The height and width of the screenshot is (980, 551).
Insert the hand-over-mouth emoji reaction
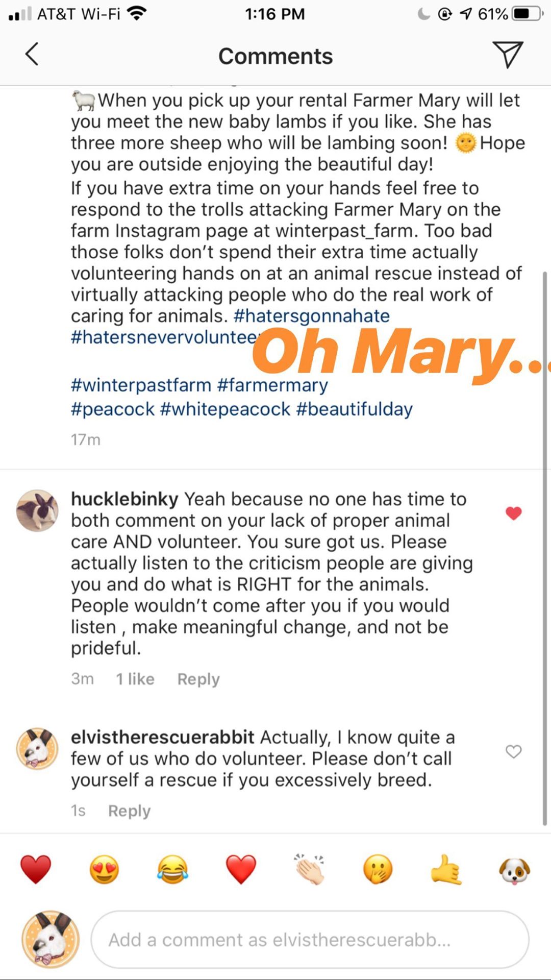click(378, 869)
